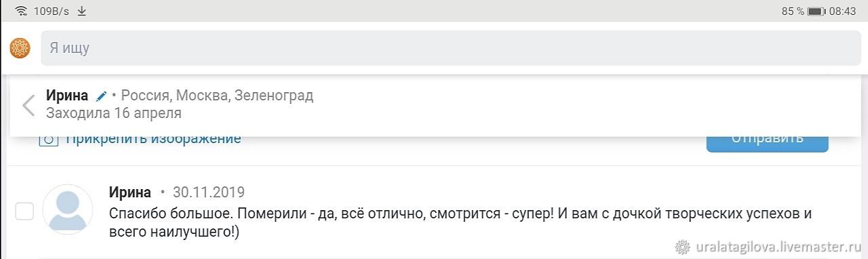Click the uralatagilova.livemaster.ru watermark
Image resolution: width=868 pixels, height=259 pixels.
click(770, 247)
